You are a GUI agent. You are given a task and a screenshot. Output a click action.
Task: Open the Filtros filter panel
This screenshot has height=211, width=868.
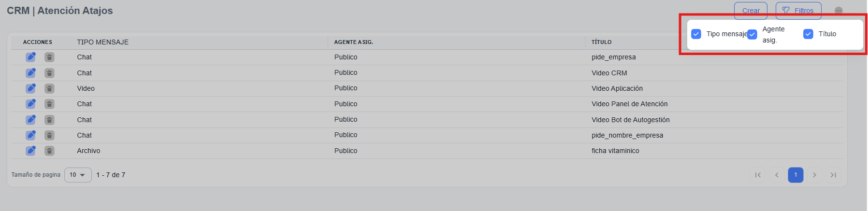(798, 11)
